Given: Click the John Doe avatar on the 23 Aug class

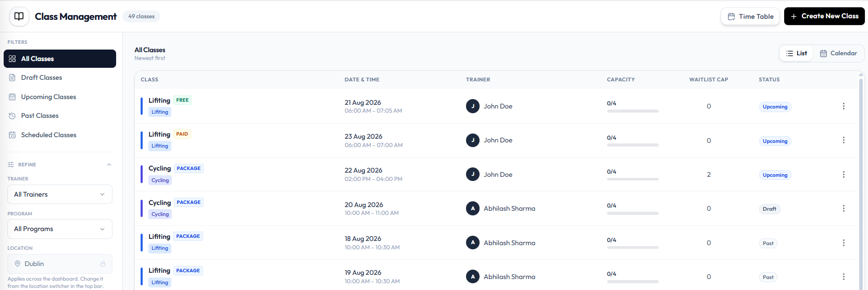Looking at the screenshot, I should click(473, 140).
